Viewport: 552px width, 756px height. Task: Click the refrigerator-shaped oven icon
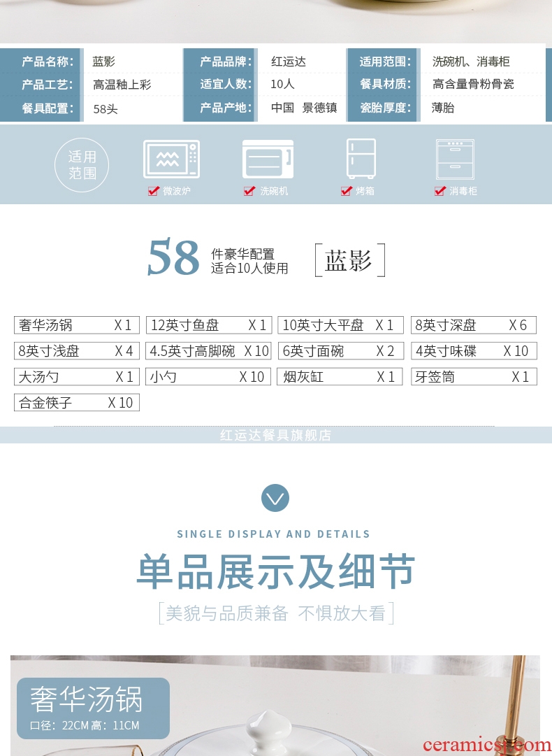(361, 158)
